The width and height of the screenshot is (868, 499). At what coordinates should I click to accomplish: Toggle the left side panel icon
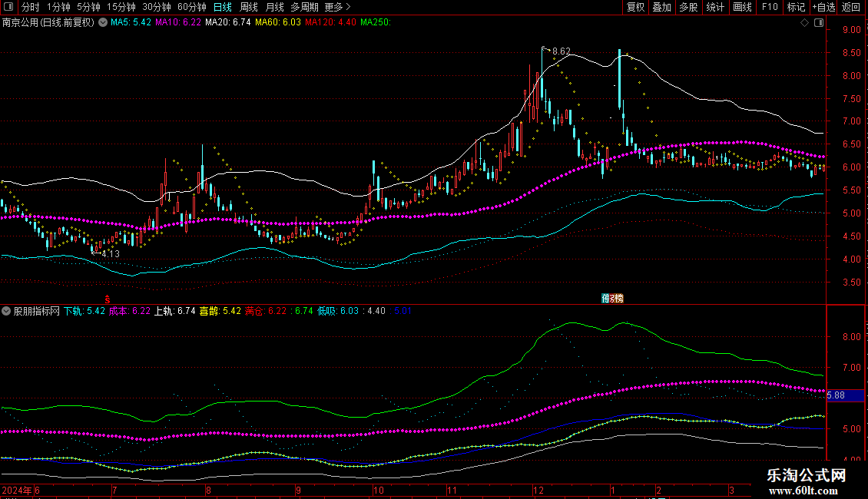(8, 7)
